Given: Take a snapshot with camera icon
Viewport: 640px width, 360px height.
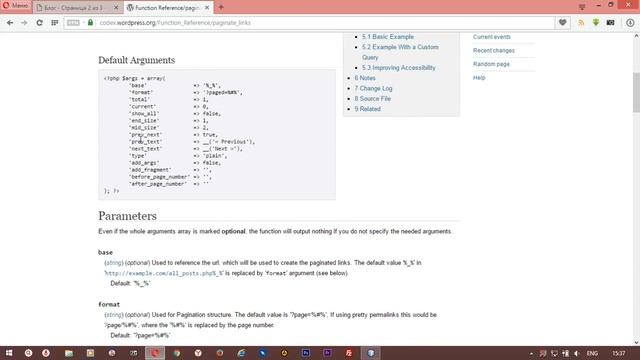Looking at the screenshot, I should [611, 23].
